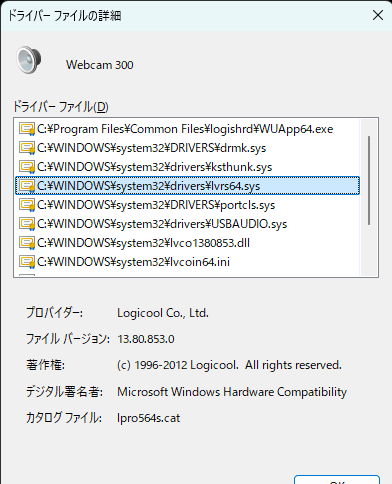Click the Webcam 300 speaker device icon

coord(29,60)
